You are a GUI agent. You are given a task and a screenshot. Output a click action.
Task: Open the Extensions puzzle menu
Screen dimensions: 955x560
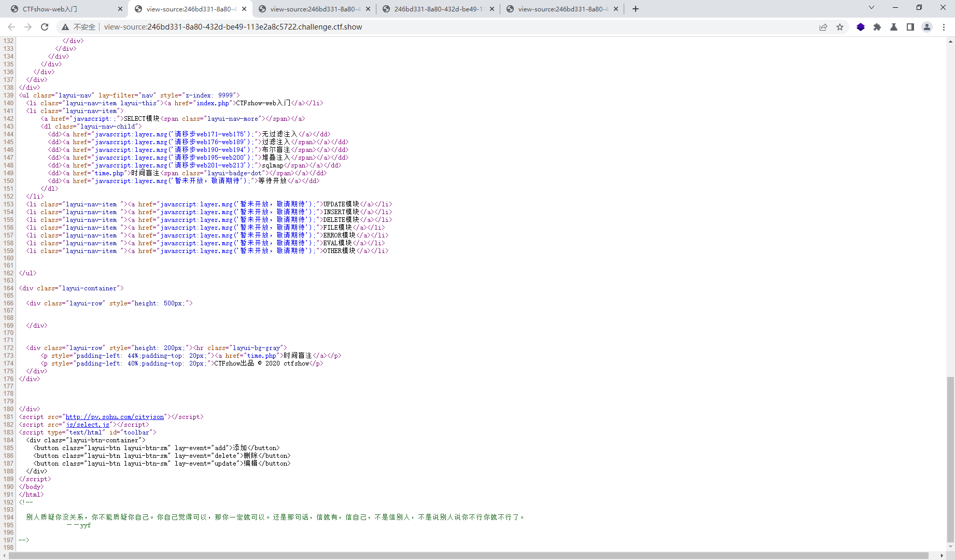tap(877, 27)
